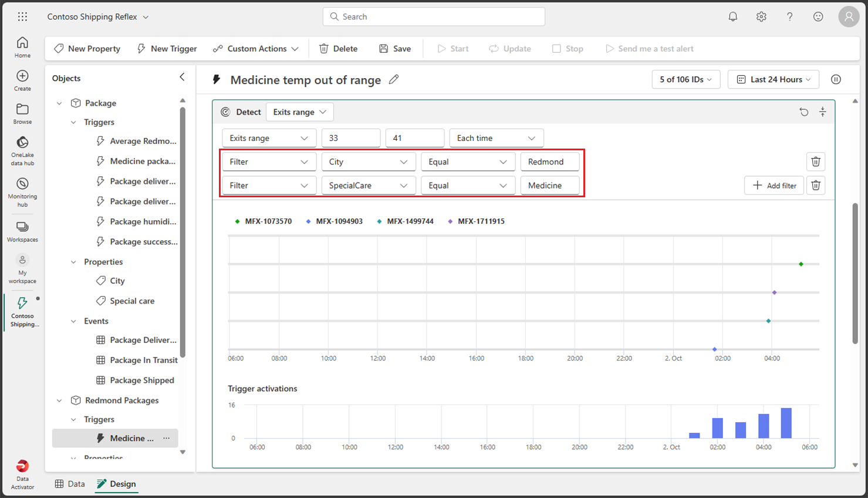
Task: Open the feedback smiley icon
Action: (x=818, y=16)
